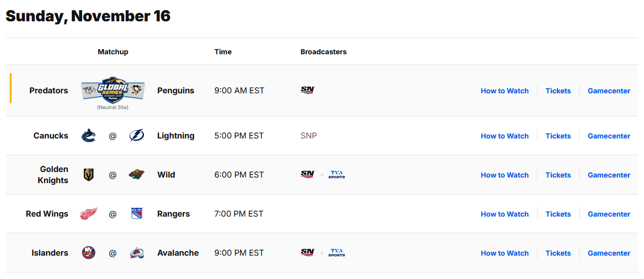Click the Vancouver Canucks team logo
Screen dimensions: 644x279
click(x=89, y=136)
